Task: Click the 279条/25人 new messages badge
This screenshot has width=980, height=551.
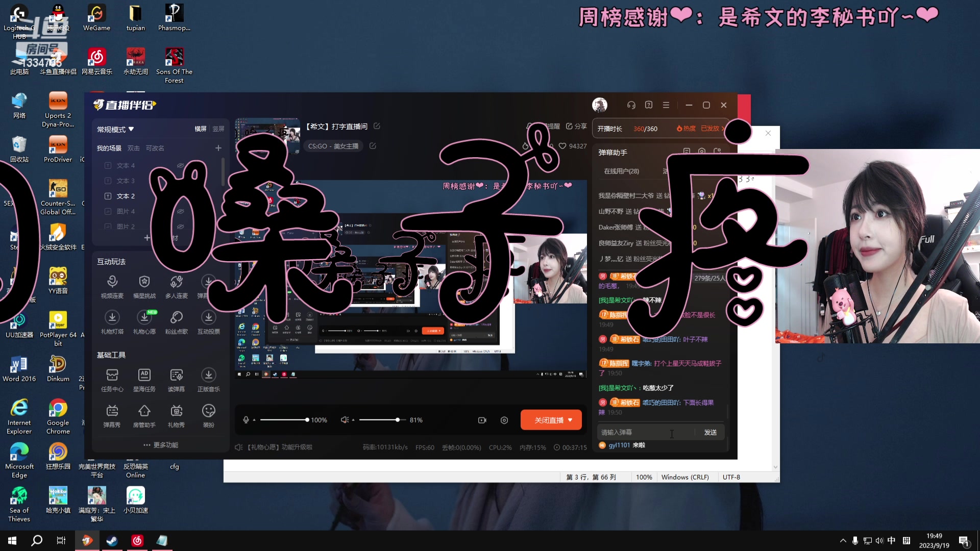Action: tap(709, 278)
